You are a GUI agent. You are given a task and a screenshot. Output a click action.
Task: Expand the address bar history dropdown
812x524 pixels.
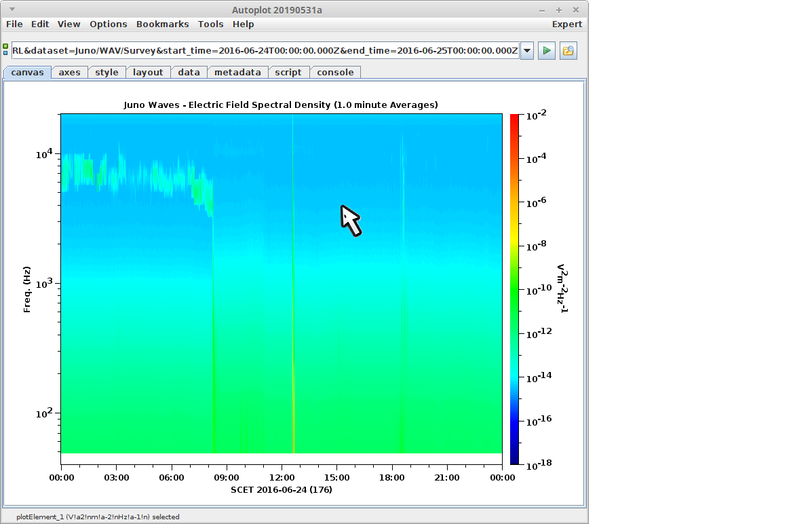click(x=527, y=51)
